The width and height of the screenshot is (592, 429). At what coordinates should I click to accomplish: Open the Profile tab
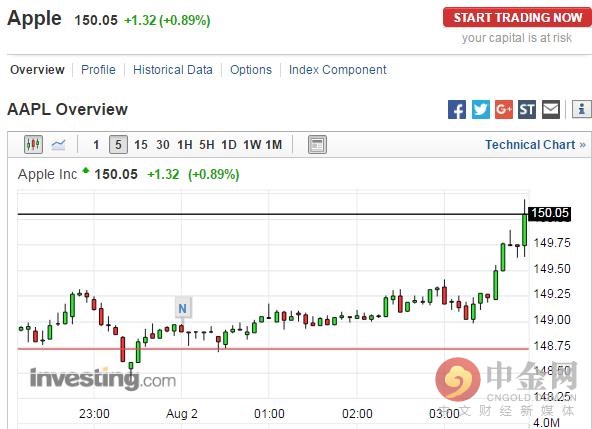pos(98,70)
